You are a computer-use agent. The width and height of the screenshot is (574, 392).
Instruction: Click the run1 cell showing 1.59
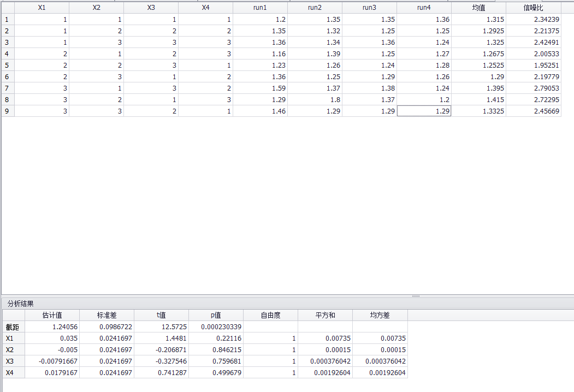[x=261, y=88]
